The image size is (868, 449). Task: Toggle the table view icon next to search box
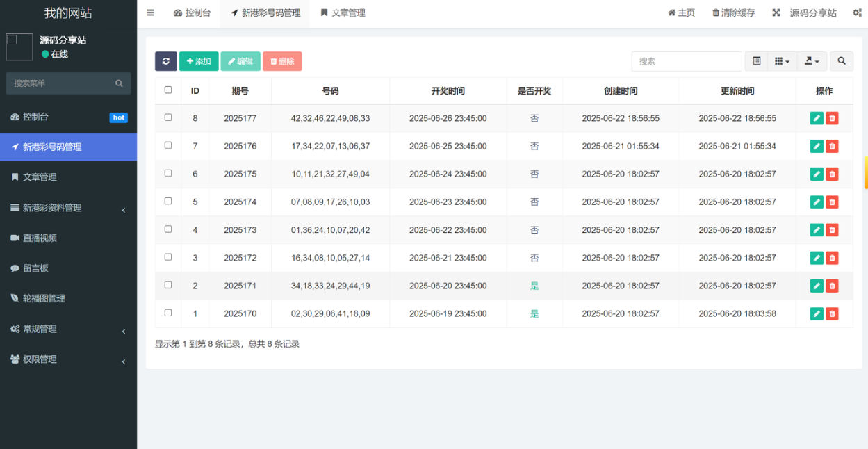tap(757, 61)
